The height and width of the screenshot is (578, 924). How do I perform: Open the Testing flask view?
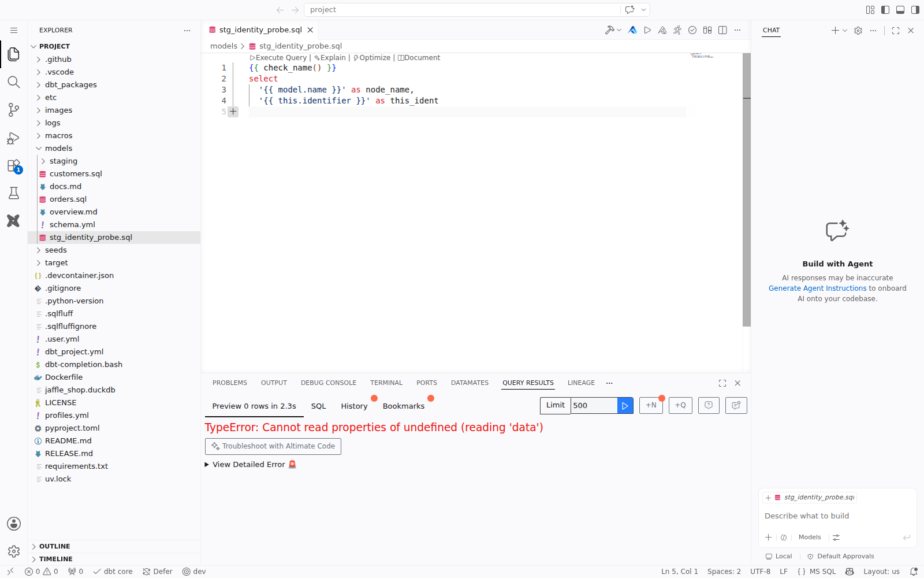coord(14,193)
